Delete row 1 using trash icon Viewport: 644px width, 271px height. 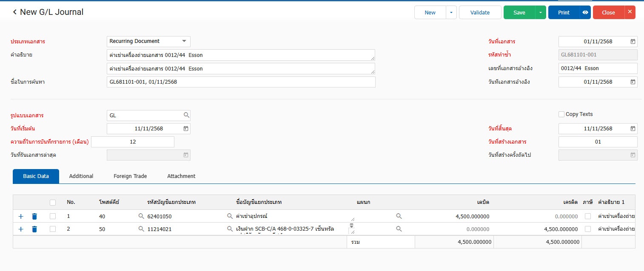pos(34,217)
